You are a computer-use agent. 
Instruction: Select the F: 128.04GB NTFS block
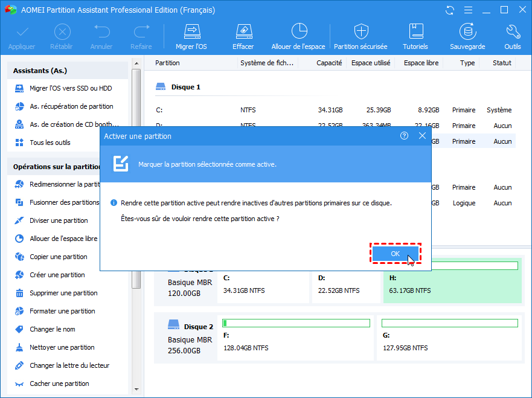click(295, 338)
